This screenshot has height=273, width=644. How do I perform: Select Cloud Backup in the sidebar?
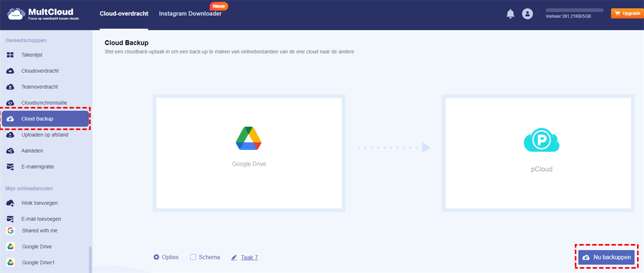[46, 119]
